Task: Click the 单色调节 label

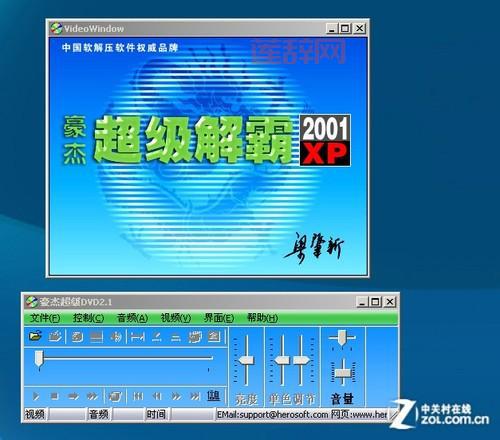Action: point(292,399)
